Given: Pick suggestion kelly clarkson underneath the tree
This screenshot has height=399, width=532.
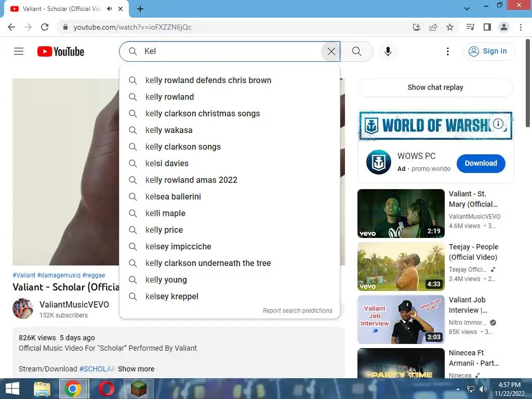Looking at the screenshot, I should click(229, 263).
